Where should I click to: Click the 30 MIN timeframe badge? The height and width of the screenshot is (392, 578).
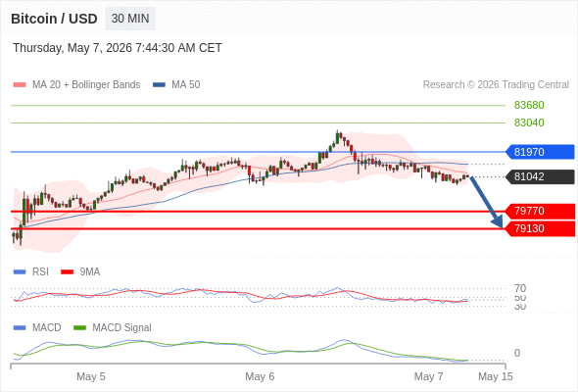click(x=130, y=19)
